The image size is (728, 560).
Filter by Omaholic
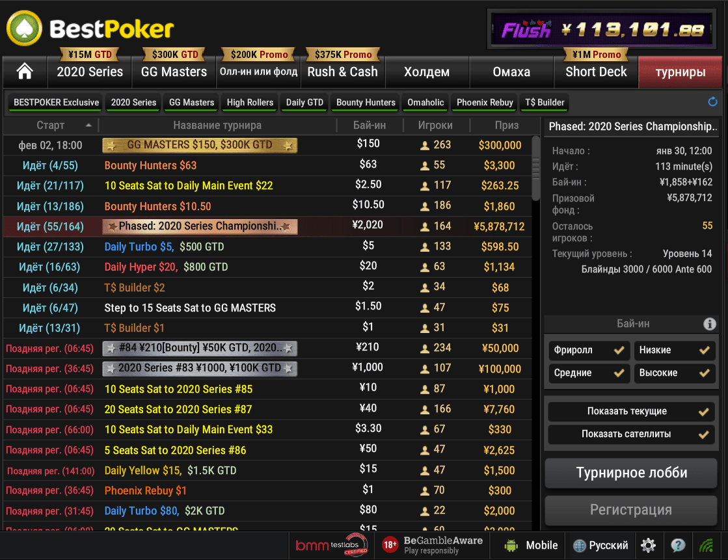(x=425, y=103)
